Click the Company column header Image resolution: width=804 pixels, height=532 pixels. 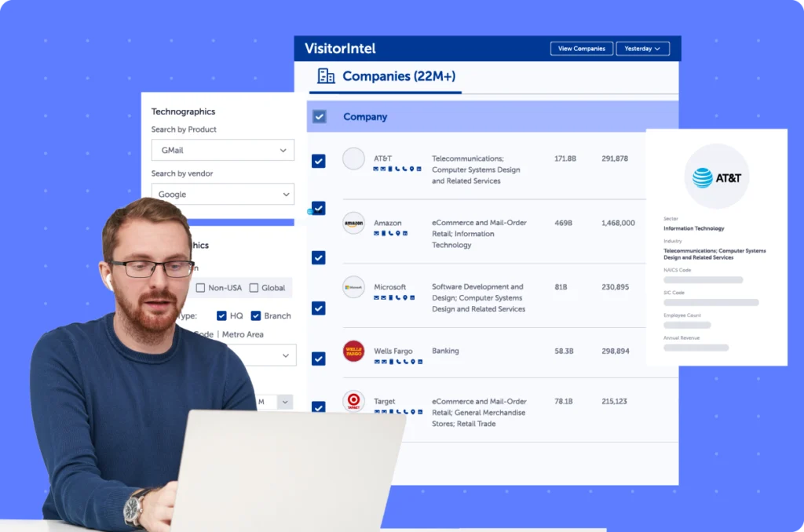pyautogui.click(x=365, y=117)
